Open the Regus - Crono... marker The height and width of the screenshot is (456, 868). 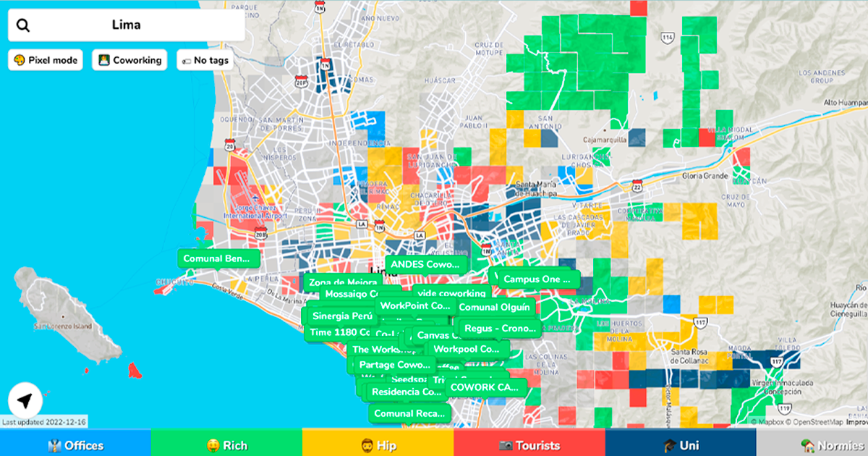pos(501,329)
